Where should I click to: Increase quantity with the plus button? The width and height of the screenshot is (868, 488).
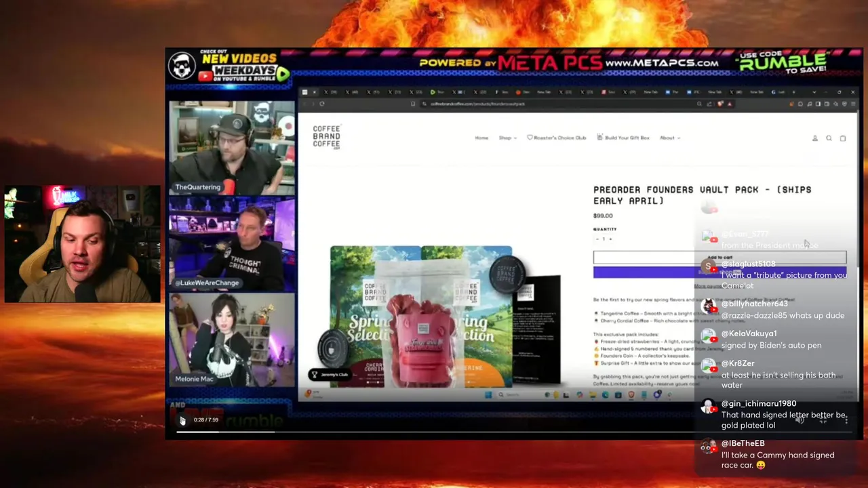[610, 239]
